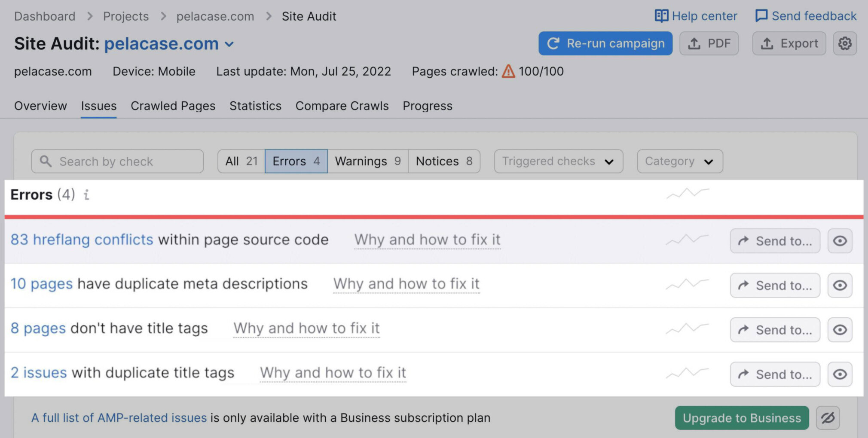Viewport: 868px width, 438px height.
Task: Open the 2 issues link
Action: tap(39, 373)
